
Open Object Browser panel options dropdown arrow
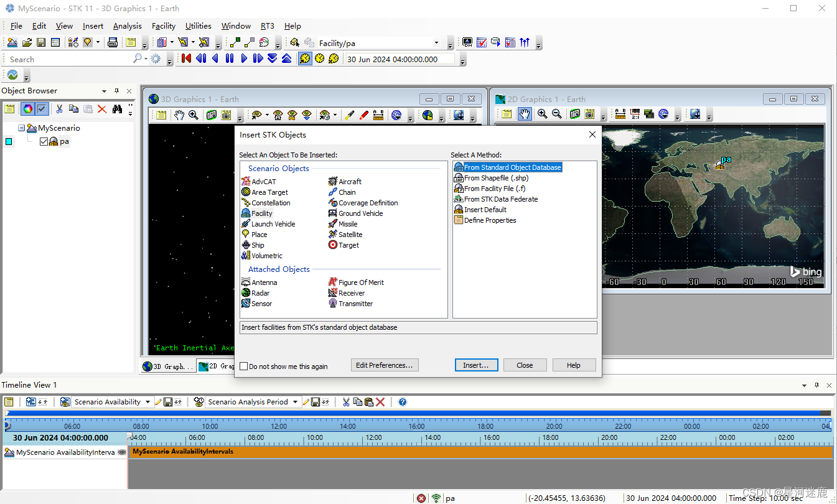[105, 91]
